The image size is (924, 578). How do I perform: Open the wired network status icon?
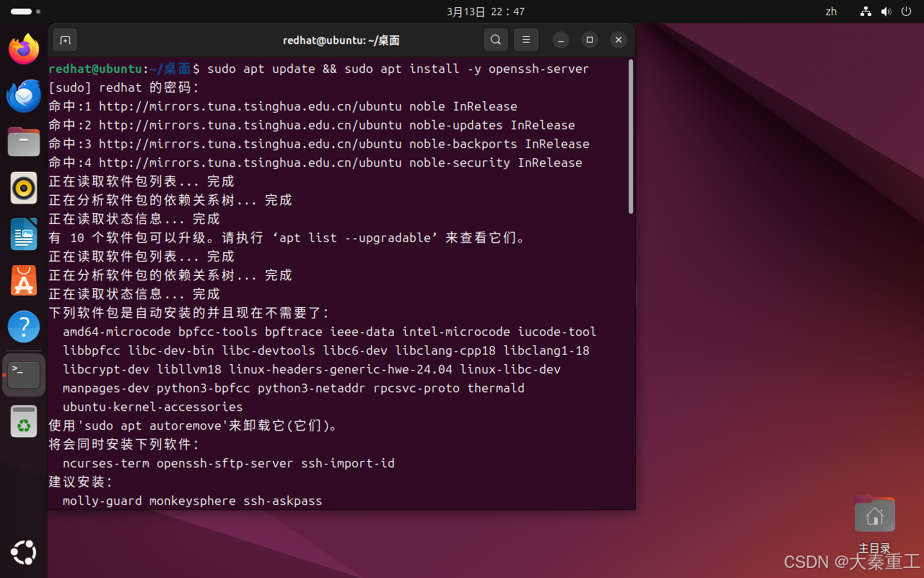866,12
